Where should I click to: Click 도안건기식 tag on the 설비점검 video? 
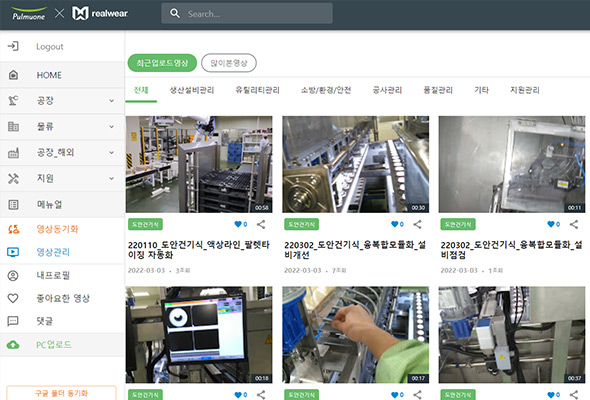[458, 224]
